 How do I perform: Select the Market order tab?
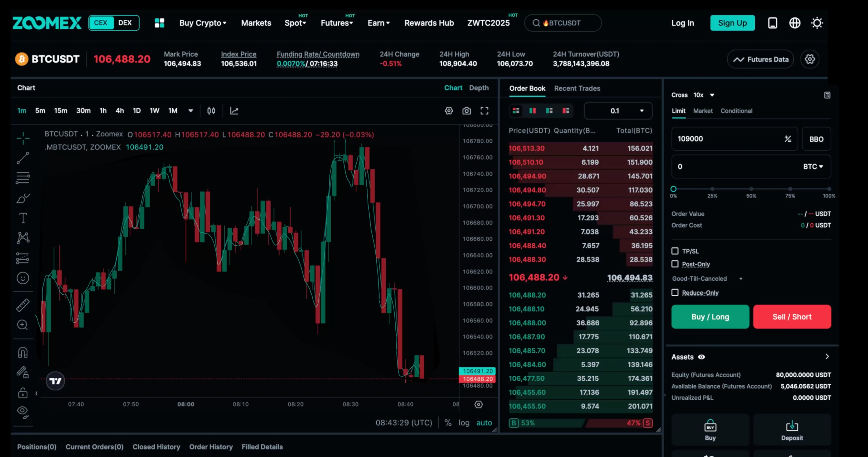[x=703, y=111]
